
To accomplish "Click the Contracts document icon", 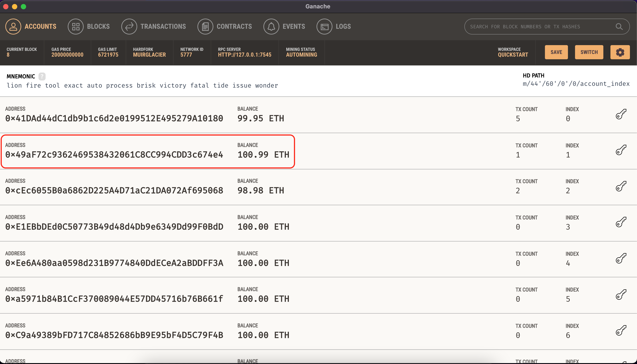I will click(x=205, y=27).
